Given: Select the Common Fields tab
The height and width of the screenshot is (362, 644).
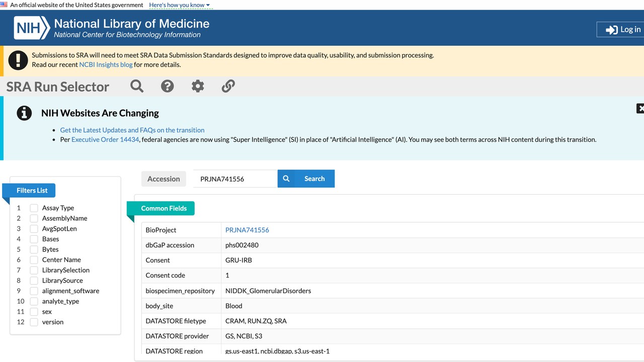Looking at the screenshot, I should 164,208.
